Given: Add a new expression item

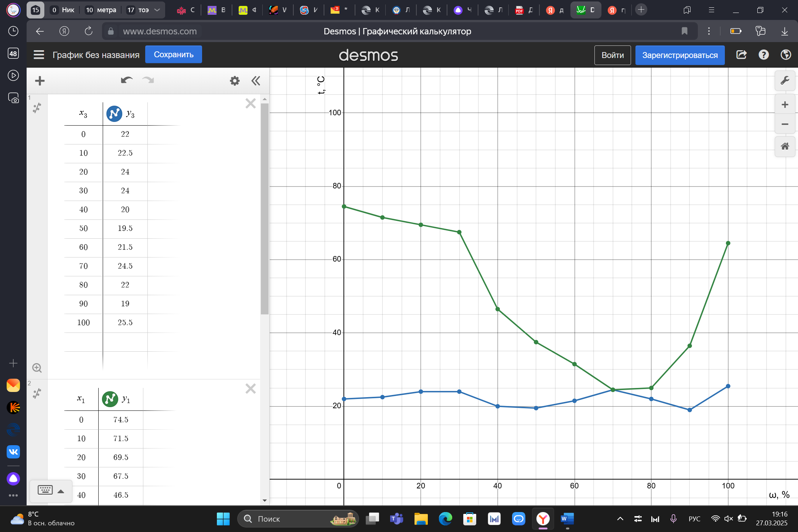Looking at the screenshot, I should [40, 81].
